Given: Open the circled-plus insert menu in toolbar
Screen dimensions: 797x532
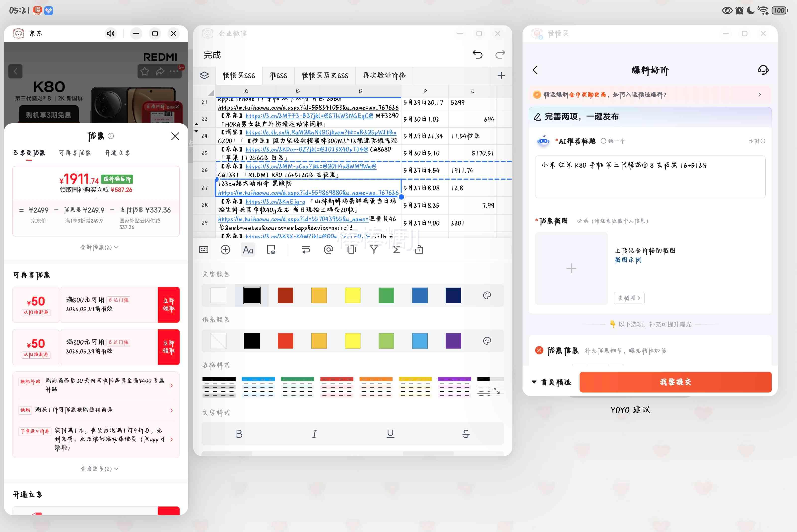Looking at the screenshot, I should pyautogui.click(x=225, y=250).
